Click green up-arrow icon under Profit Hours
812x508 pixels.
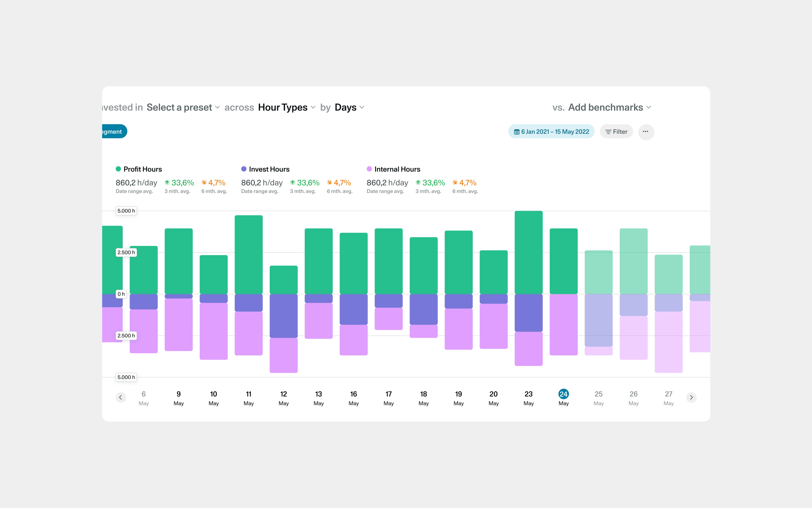click(167, 182)
